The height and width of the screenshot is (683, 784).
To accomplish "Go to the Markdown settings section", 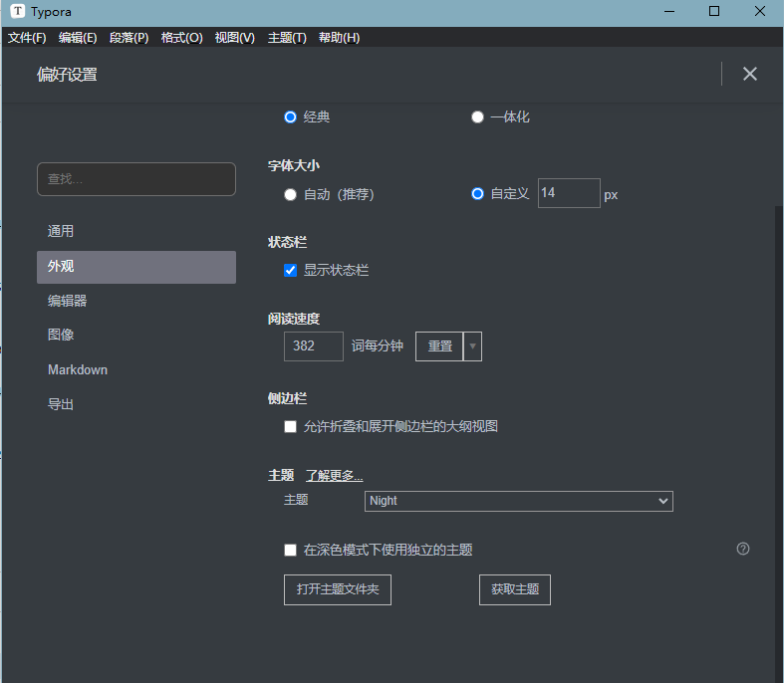I will point(136,369).
